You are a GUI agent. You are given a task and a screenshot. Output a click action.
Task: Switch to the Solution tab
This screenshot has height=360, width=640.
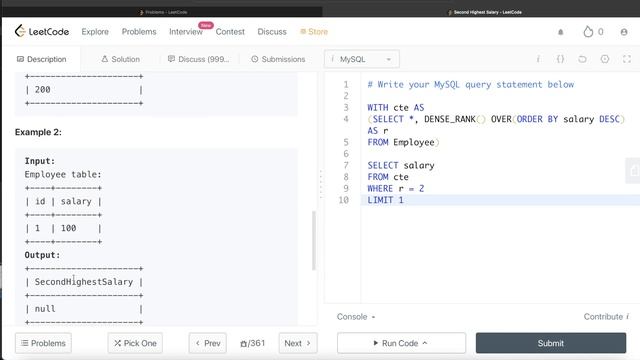[120, 59]
